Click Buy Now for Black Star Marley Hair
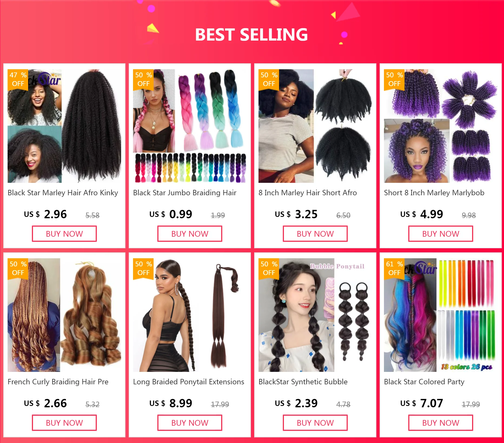This screenshot has height=443, width=504. [x=64, y=234]
